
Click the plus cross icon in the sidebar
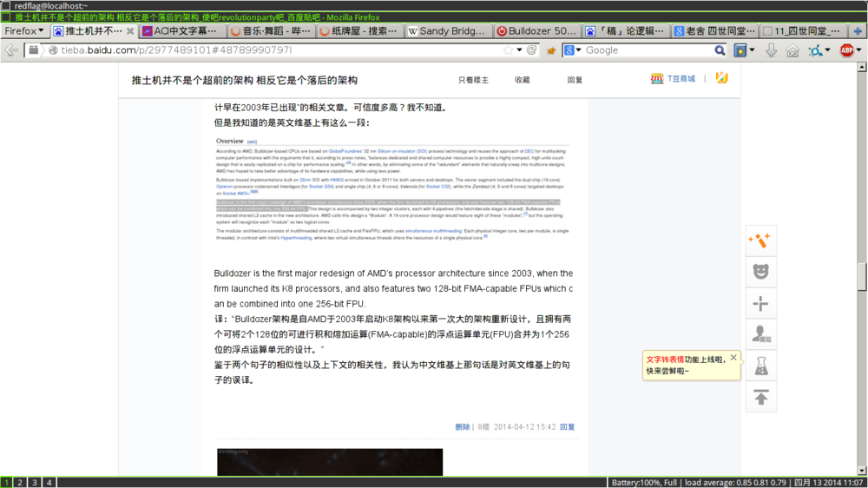(760, 304)
